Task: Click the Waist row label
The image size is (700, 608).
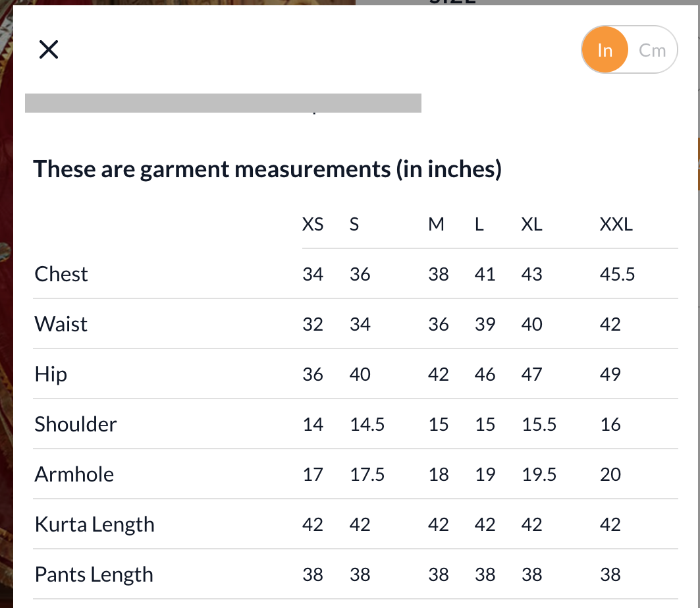Action: tap(61, 324)
